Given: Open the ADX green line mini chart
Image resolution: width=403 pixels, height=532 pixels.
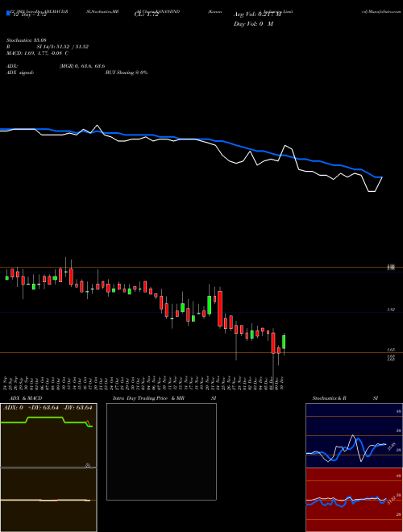Looking at the screenshot, I should [x=48, y=435].
